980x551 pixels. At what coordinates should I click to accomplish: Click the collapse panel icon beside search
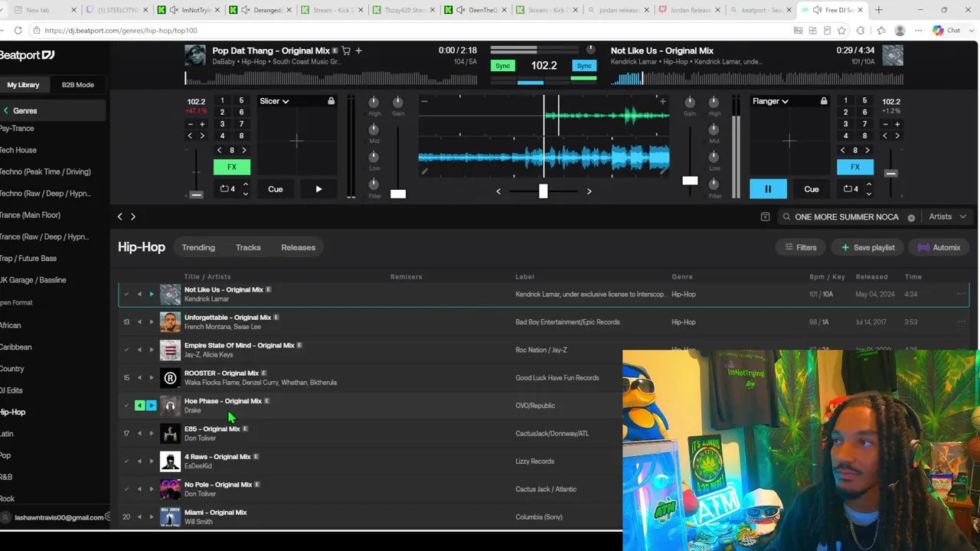[765, 217]
